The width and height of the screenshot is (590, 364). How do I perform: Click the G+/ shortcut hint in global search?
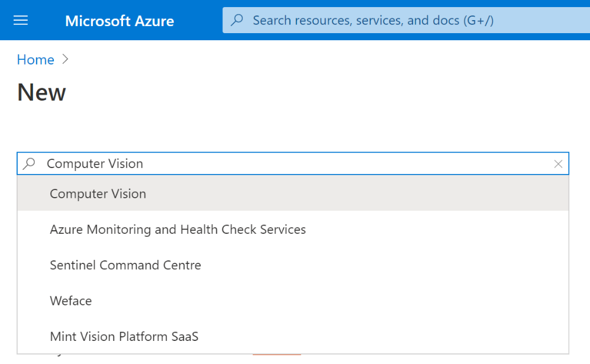point(478,20)
